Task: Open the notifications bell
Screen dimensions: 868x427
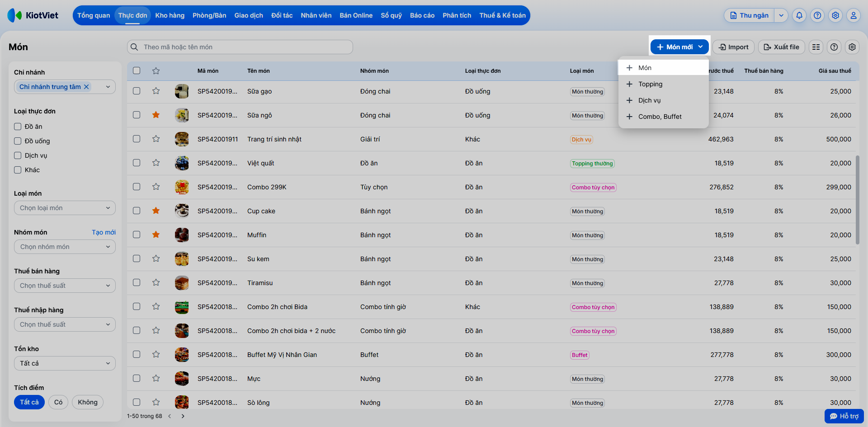Action: point(799,15)
